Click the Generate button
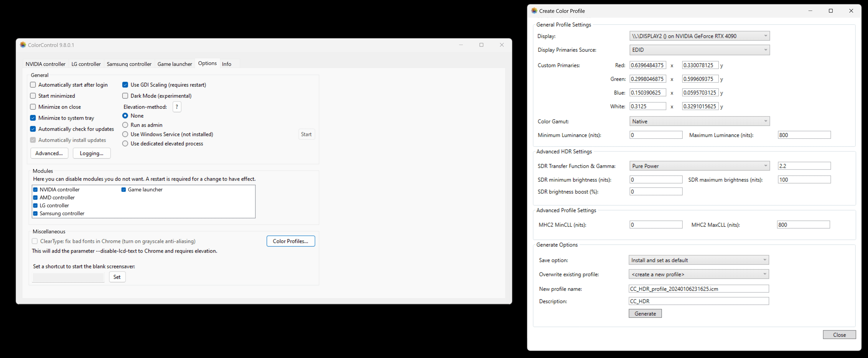The width and height of the screenshot is (868, 358). (645, 314)
